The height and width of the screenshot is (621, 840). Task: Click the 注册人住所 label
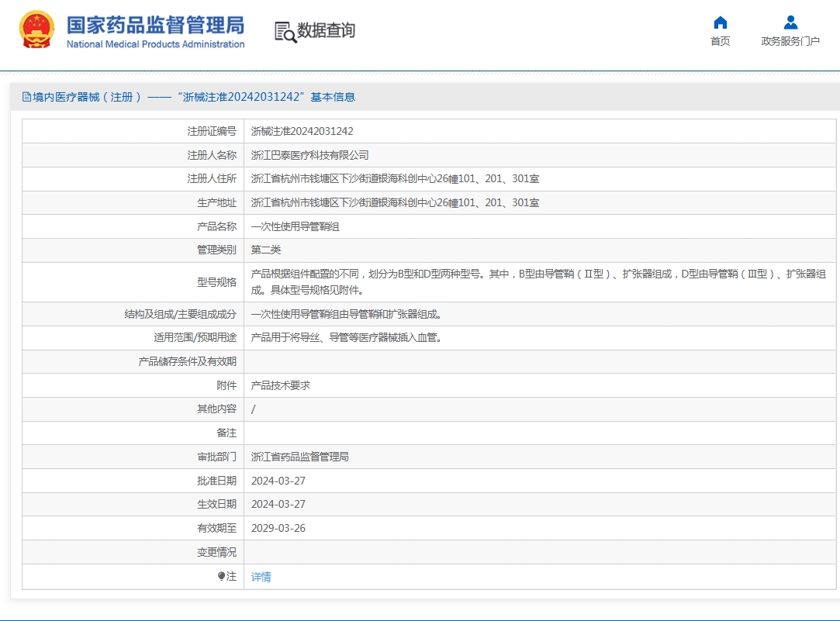pos(212,179)
